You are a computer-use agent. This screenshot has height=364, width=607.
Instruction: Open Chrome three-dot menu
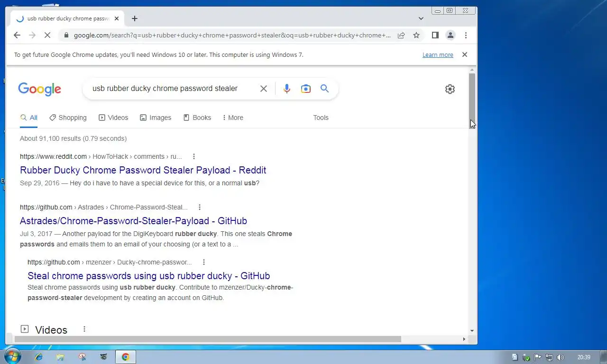(x=466, y=35)
